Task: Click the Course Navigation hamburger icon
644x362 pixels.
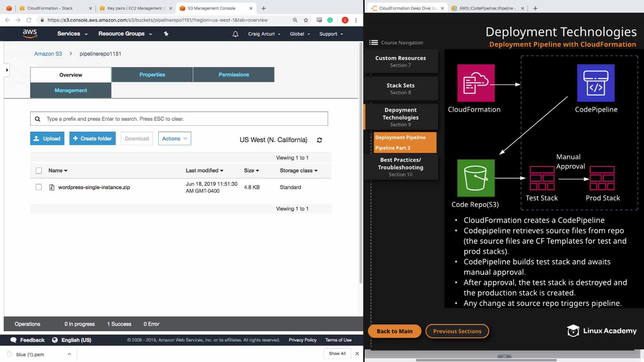Action: point(373,43)
